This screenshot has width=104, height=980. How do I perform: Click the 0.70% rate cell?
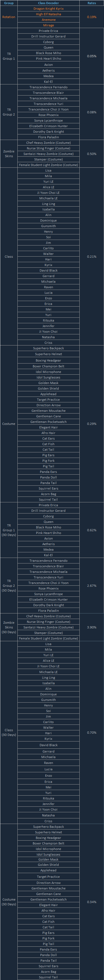point(92,733)
